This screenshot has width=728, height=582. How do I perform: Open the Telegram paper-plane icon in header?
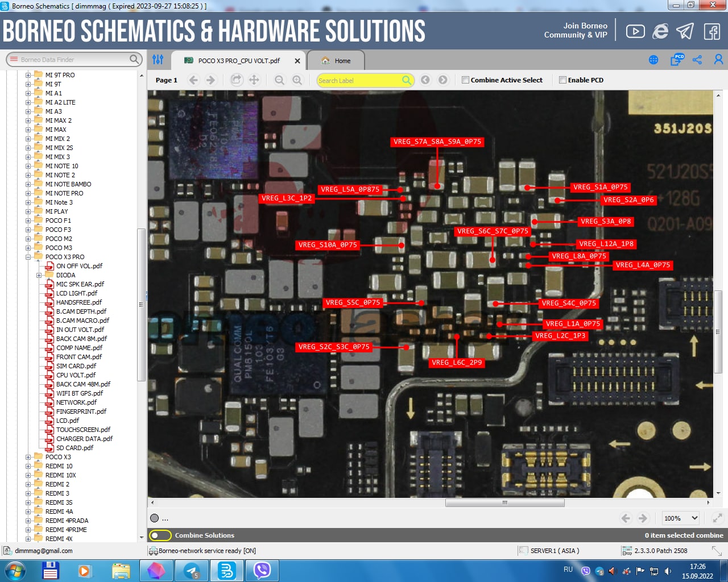pyautogui.click(x=685, y=31)
